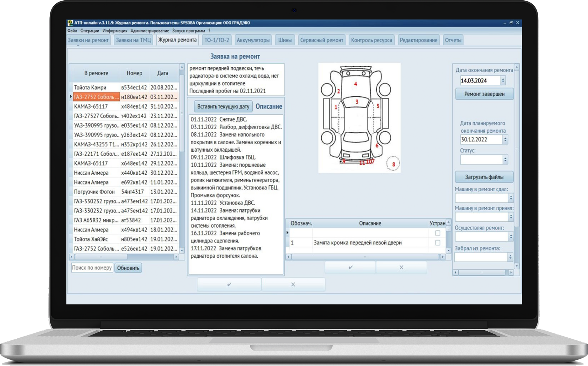Image resolution: width=588 pixels, height=366 pixels.
Task: Click the left arrow under the defects table
Action: coord(288,257)
